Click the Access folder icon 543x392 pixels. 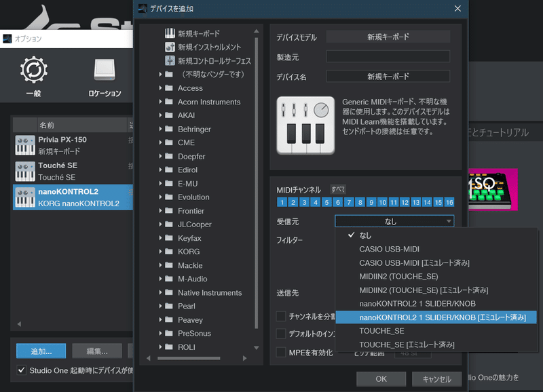pos(169,88)
